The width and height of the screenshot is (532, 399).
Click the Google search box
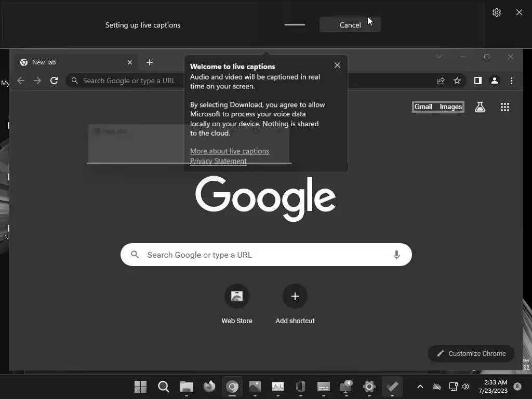point(266,255)
